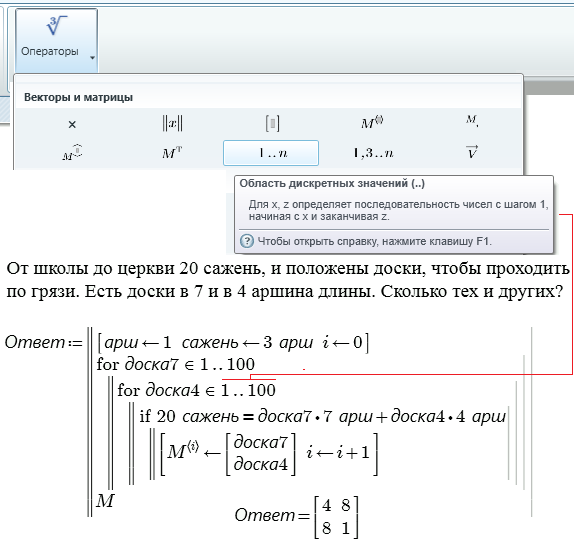Image resolution: width=574 pixels, height=543 pixels.
Task: Click the 'for доска4 ∈ 1..100' line
Action: pos(197,390)
